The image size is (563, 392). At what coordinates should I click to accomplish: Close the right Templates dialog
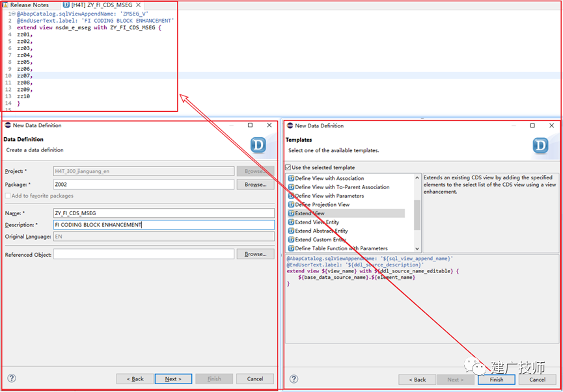coord(551,125)
